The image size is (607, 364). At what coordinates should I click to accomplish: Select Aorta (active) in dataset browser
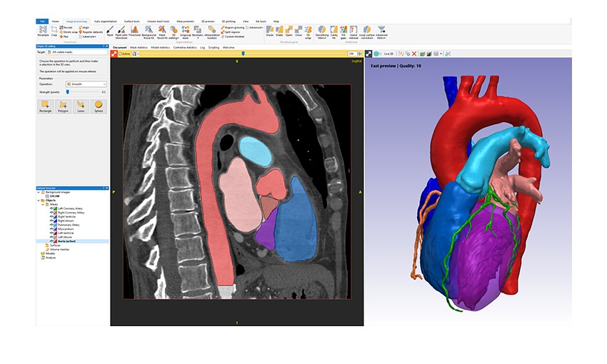[x=69, y=241]
